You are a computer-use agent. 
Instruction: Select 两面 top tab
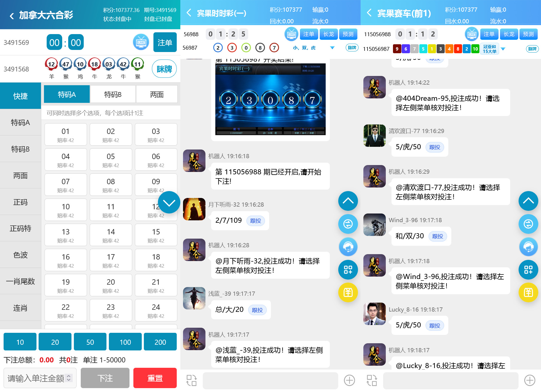click(157, 94)
